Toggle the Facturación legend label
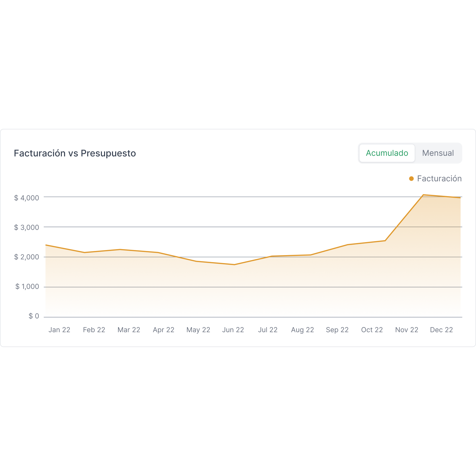Viewport: 476px width, 476px height. click(439, 179)
